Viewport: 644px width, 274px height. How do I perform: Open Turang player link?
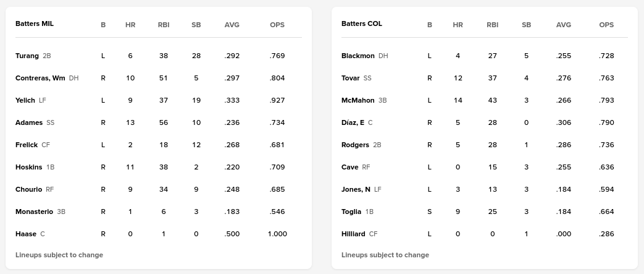click(x=27, y=56)
